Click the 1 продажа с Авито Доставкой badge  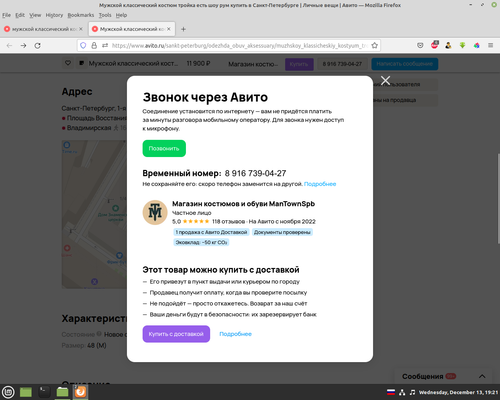(x=211, y=232)
